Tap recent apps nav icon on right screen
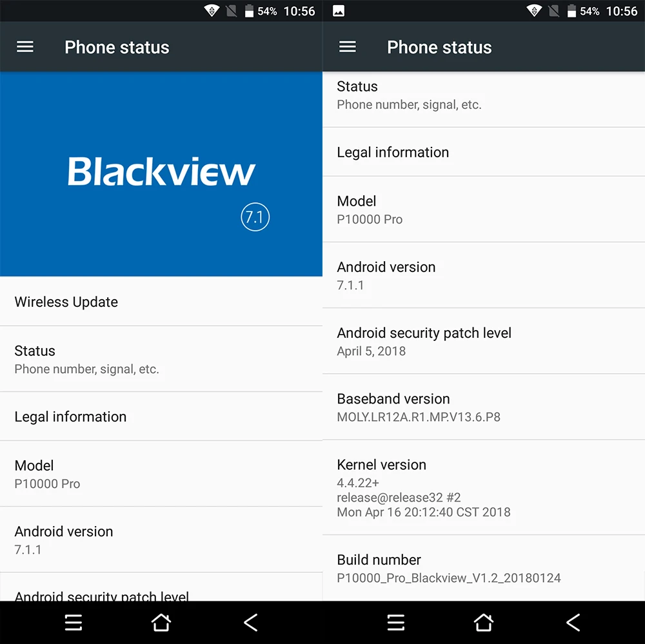Viewport: 645px width, 644px height. (396, 623)
